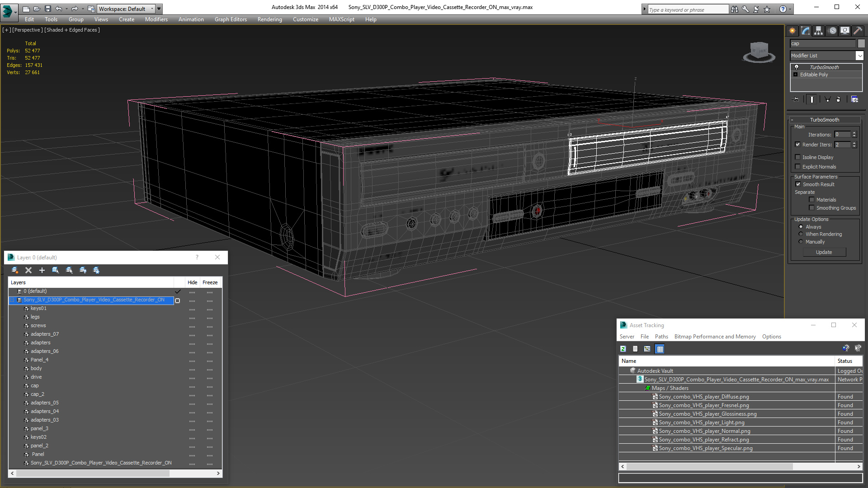
Task: Collapse the Sony_SLV_D300P layer tree
Action: 12,300
